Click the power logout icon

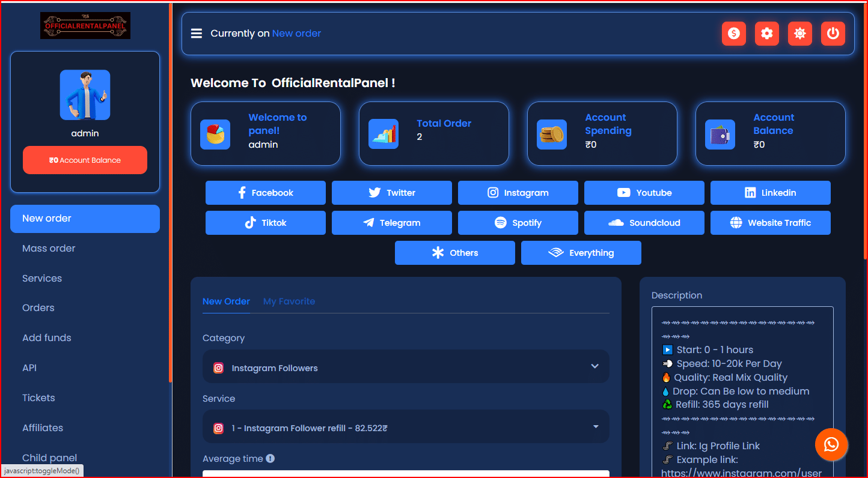833,34
